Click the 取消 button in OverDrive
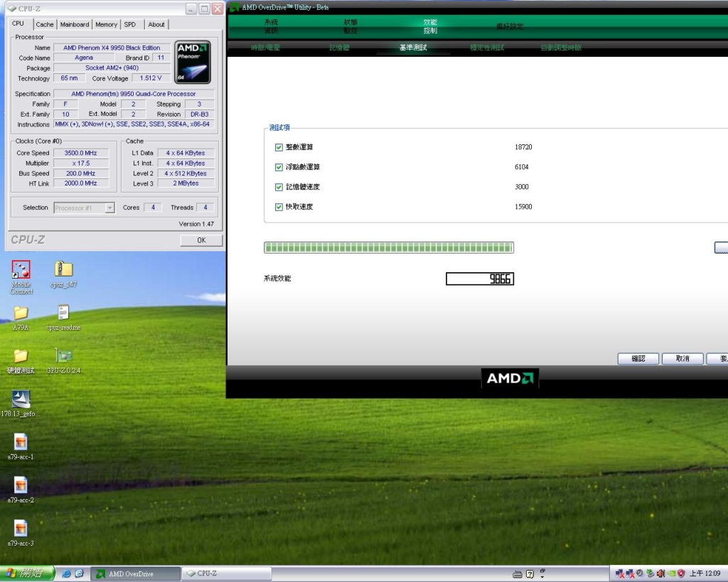The image size is (728, 582). click(682, 359)
